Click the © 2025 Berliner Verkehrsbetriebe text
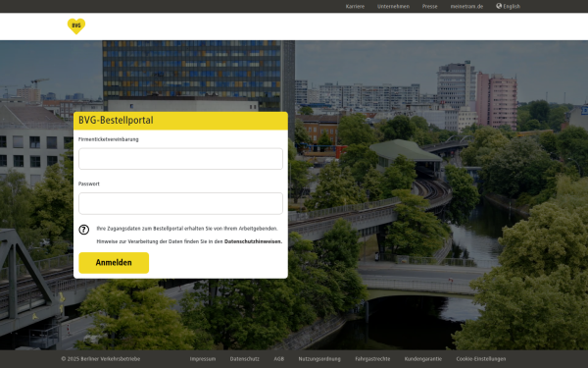Image resolution: width=588 pixels, height=368 pixels. click(101, 359)
